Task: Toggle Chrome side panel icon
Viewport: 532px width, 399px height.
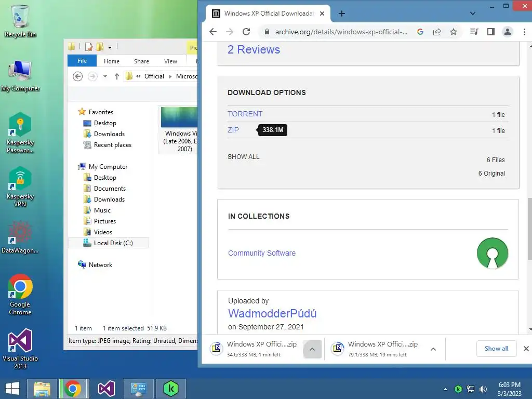Action: coord(490,32)
